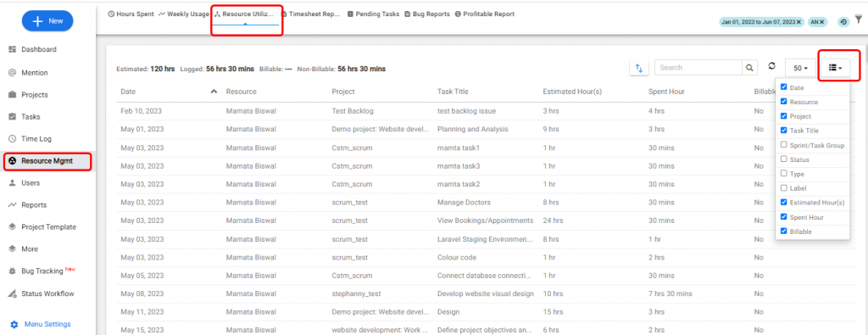Open the Timesheet Report tab
This screenshot has height=335, width=868.
point(310,14)
